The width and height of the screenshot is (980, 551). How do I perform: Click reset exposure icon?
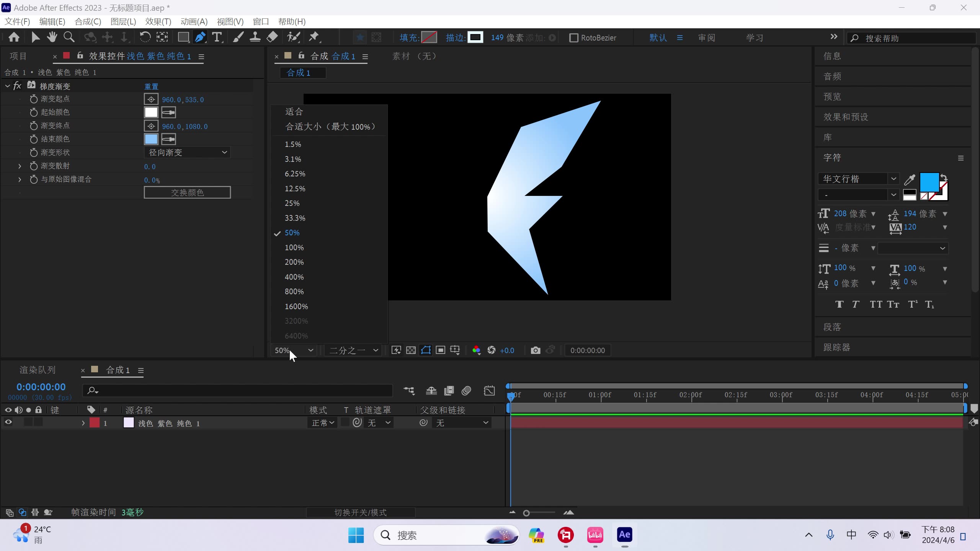pyautogui.click(x=492, y=350)
